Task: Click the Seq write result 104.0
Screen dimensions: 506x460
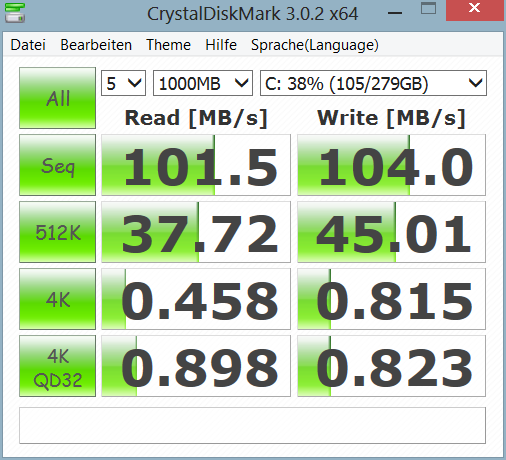Action: (x=391, y=165)
